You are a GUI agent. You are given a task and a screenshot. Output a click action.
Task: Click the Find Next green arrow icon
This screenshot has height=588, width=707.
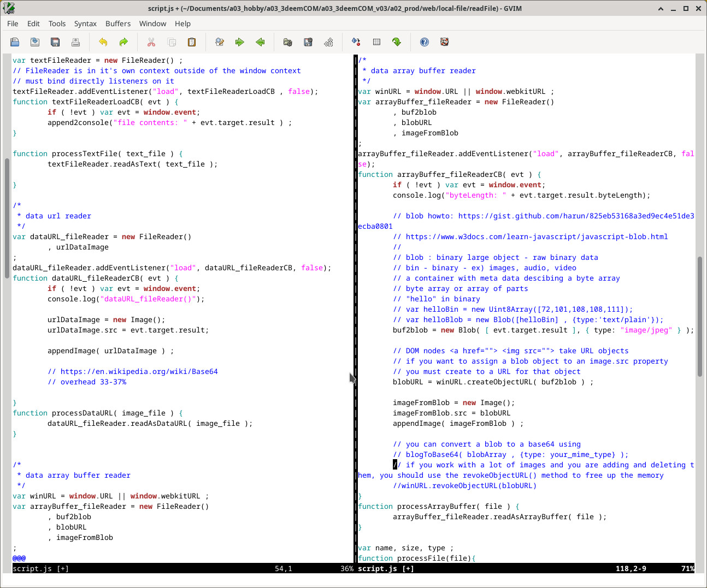tap(240, 42)
